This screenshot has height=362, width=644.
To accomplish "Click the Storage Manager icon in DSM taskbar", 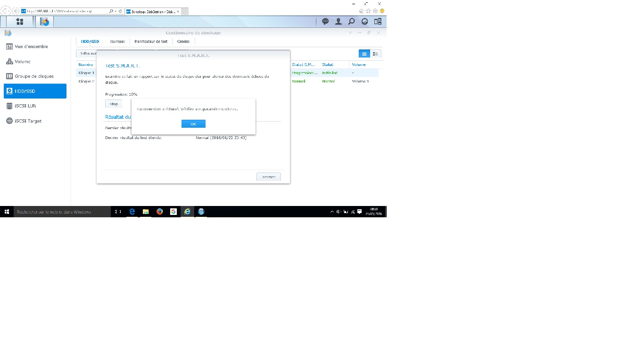I will 44,21.
